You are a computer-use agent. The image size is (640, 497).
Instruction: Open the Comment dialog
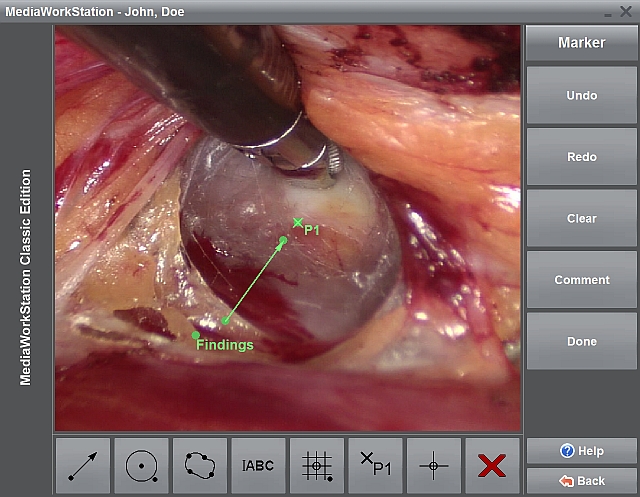click(582, 280)
